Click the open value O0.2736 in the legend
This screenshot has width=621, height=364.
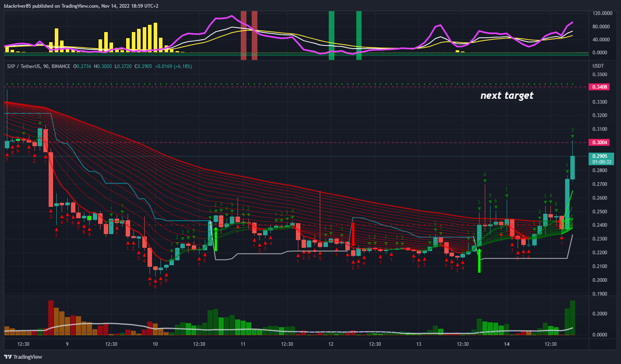click(x=82, y=66)
